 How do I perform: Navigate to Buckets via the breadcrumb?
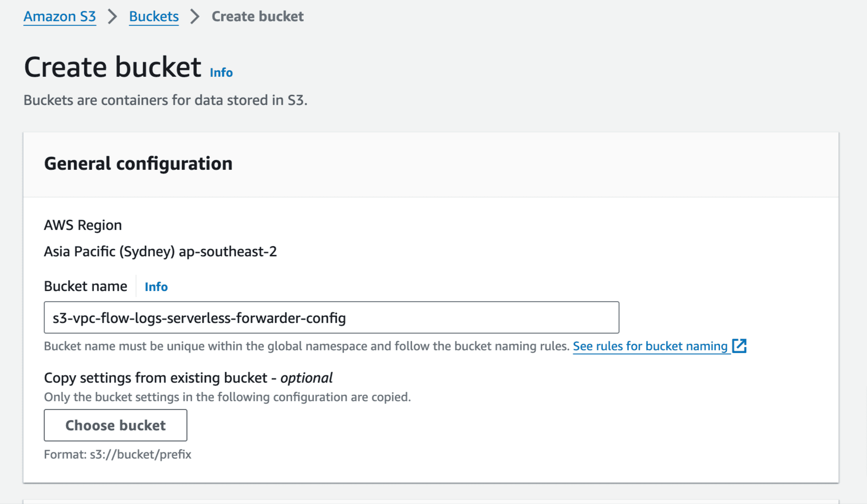pyautogui.click(x=153, y=16)
